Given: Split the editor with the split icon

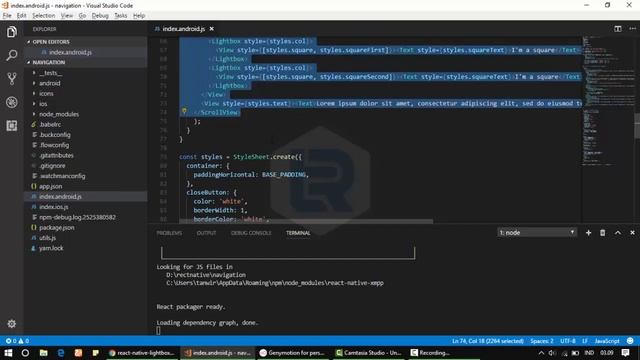Looking at the screenshot, I should (x=618, y=29).
